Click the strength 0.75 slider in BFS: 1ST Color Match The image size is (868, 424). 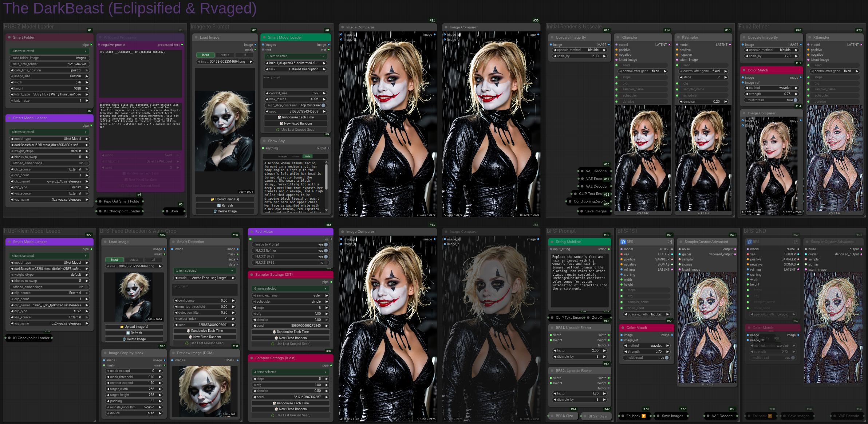(x=647, y=352)
